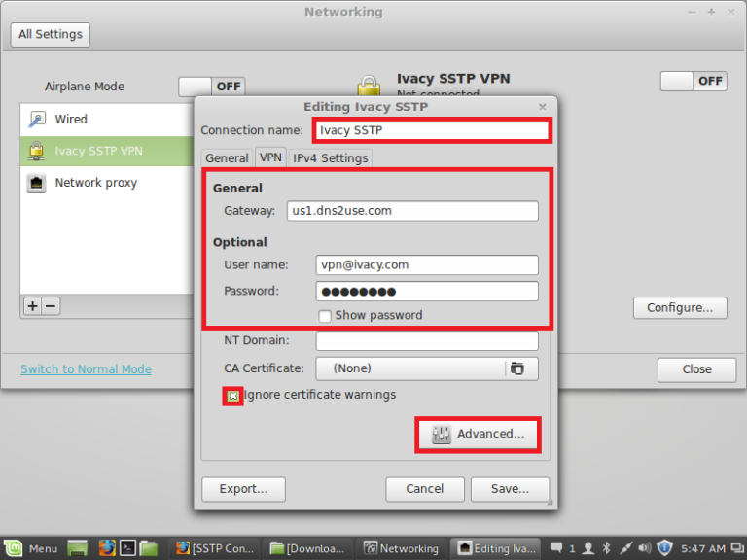The width and height of the screenshot is (747, 560).
Task: Select the VPN tab
Action: click(270, 157)
